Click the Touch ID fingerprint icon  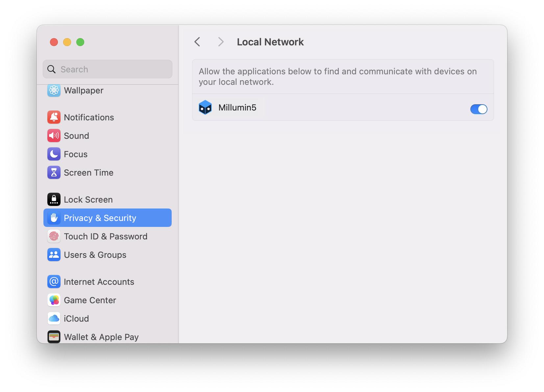click(54, 236)
